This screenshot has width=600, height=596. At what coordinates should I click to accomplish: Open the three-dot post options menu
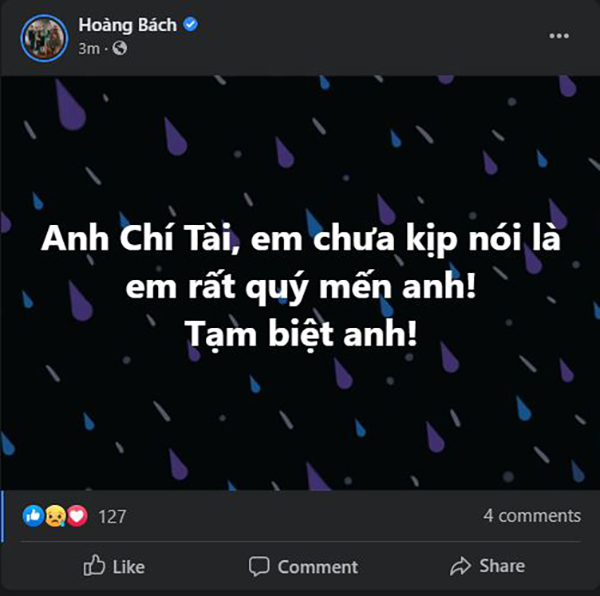(559, 36)
